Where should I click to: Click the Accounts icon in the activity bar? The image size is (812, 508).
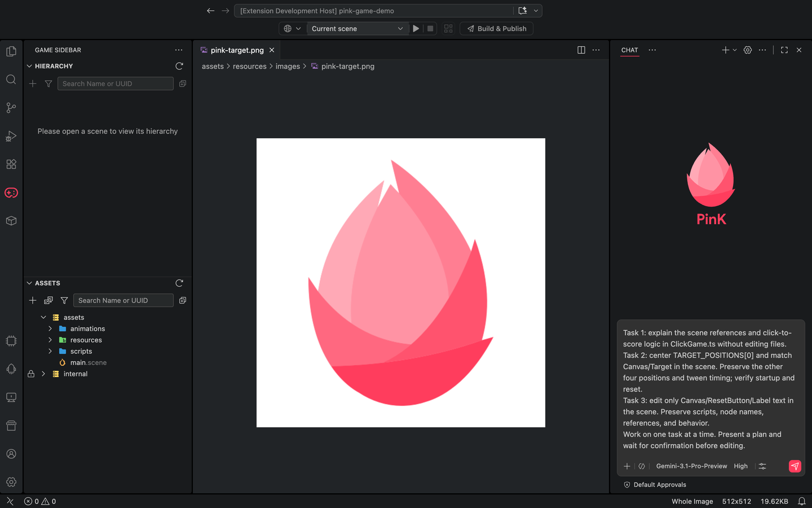11,454
